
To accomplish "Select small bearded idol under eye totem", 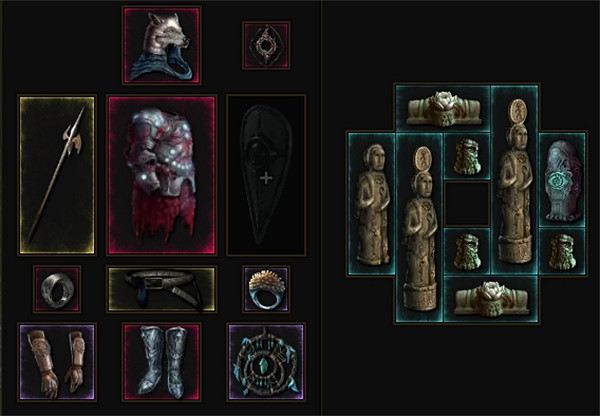I will click(562, 252).
